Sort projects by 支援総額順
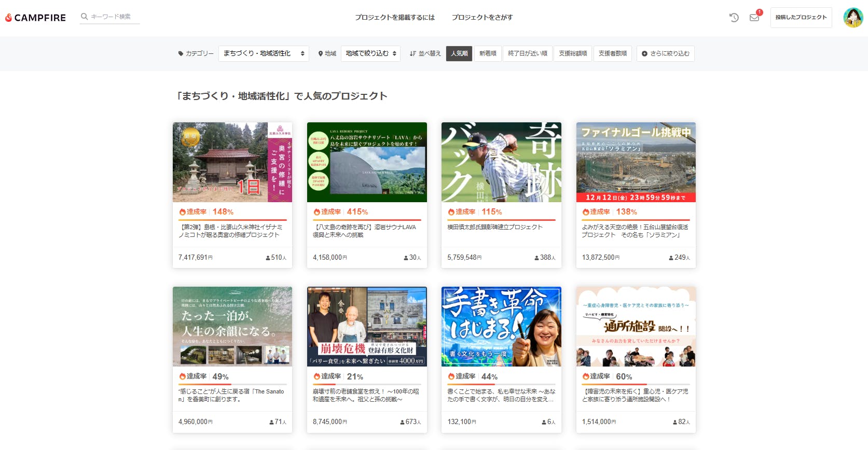The image size is (868, 450). click(x=572, y=53)
